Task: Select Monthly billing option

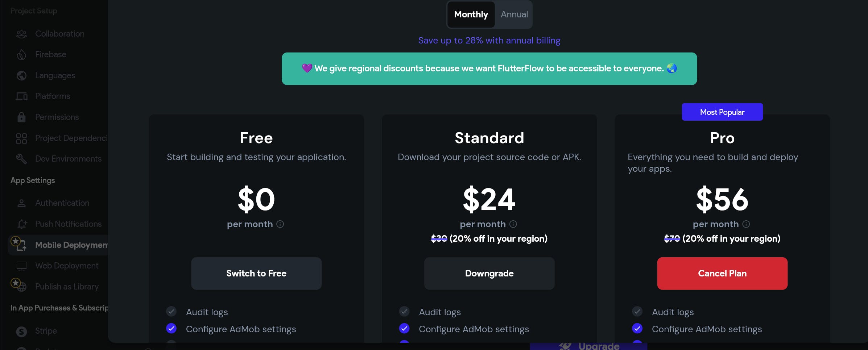Action: point(471,14)
